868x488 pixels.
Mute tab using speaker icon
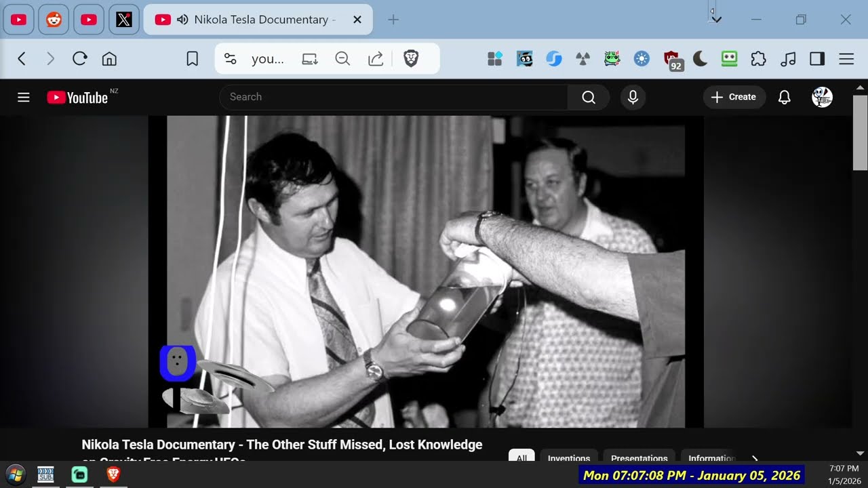pyautogui.click(x=182, y=20)
